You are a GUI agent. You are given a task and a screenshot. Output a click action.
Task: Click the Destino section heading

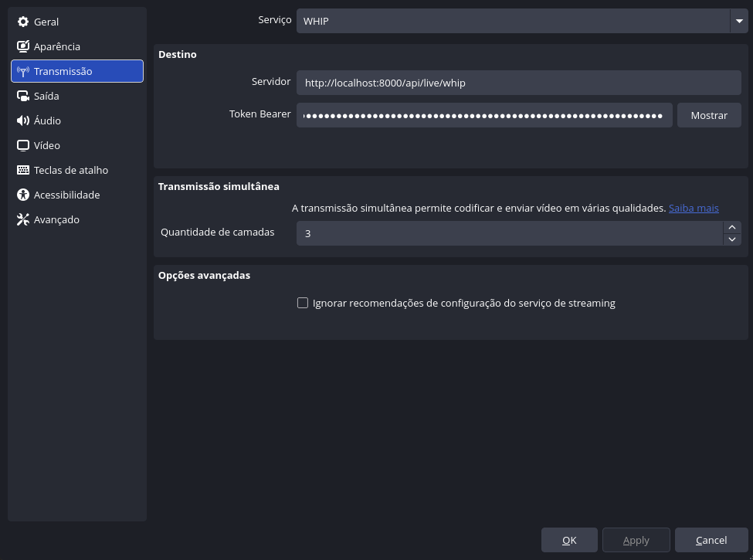[177, 54]
